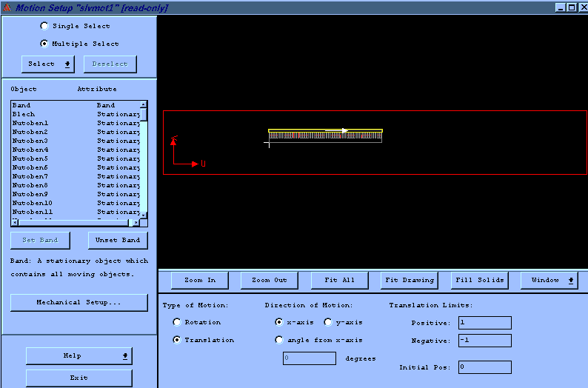Maximize the Motion Setup window
This screenshot has height=388, width=588.
[x=571, y=7]
